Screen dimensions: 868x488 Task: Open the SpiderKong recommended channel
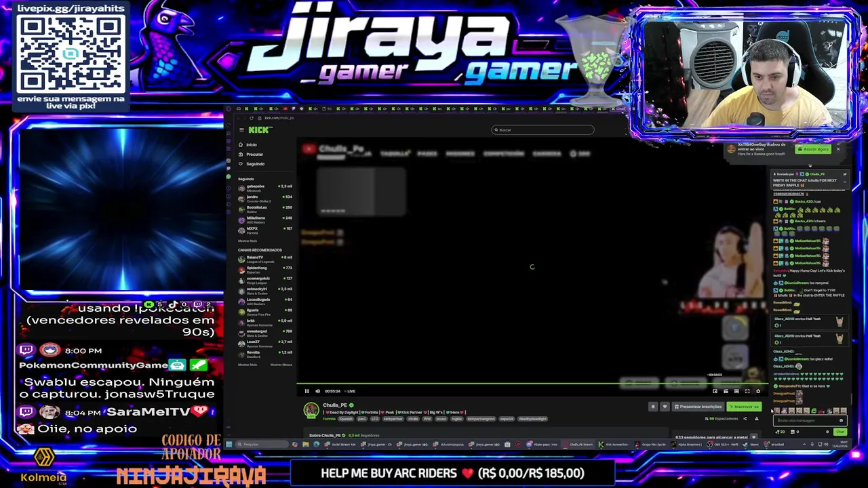(264, 269)
